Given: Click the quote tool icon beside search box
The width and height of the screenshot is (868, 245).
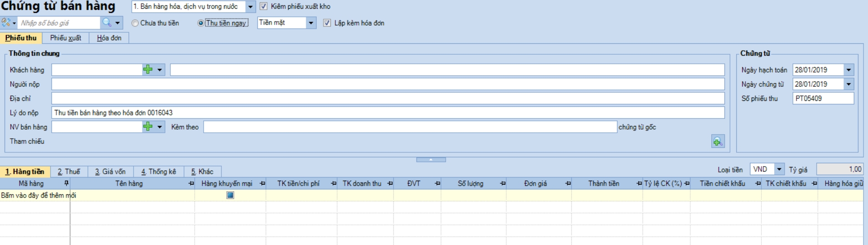Looking at the screenshot, I should tap(6, 22).
